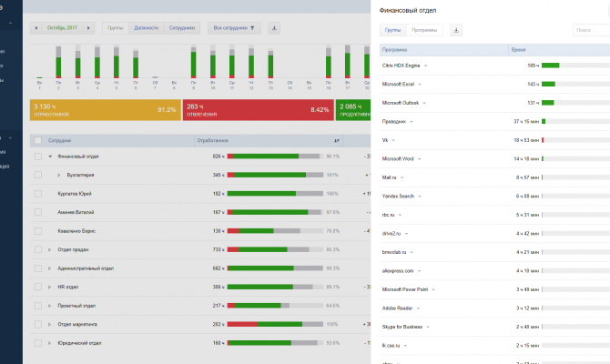This screenshot has width=610, height=364.
Task: Select Аманев Виталий employee row
Action: (x=200, y=212)
